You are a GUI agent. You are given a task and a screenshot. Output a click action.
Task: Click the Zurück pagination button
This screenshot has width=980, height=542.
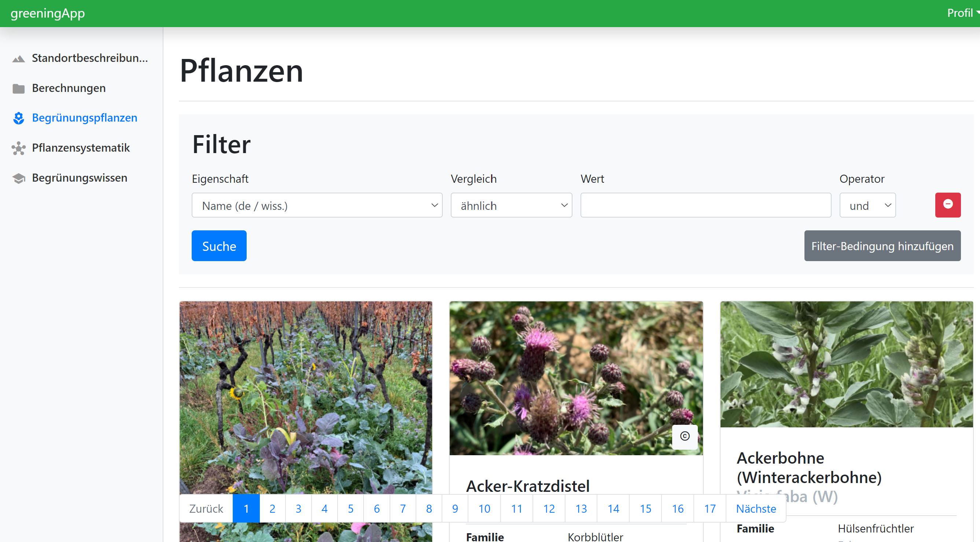[206, 509]
